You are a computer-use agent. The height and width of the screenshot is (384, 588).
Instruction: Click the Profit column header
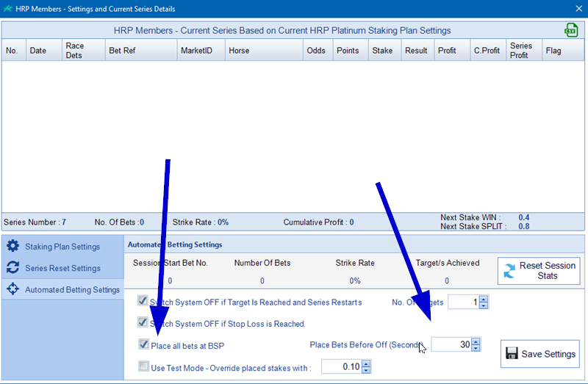[452, 50]
